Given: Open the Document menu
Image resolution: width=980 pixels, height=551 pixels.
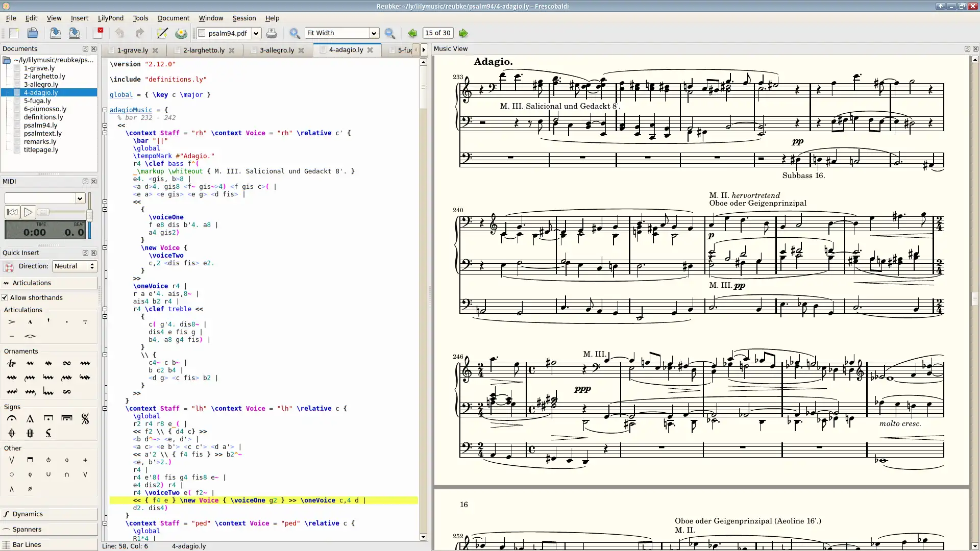Looking at the screenshot, I should coord(173,17).
